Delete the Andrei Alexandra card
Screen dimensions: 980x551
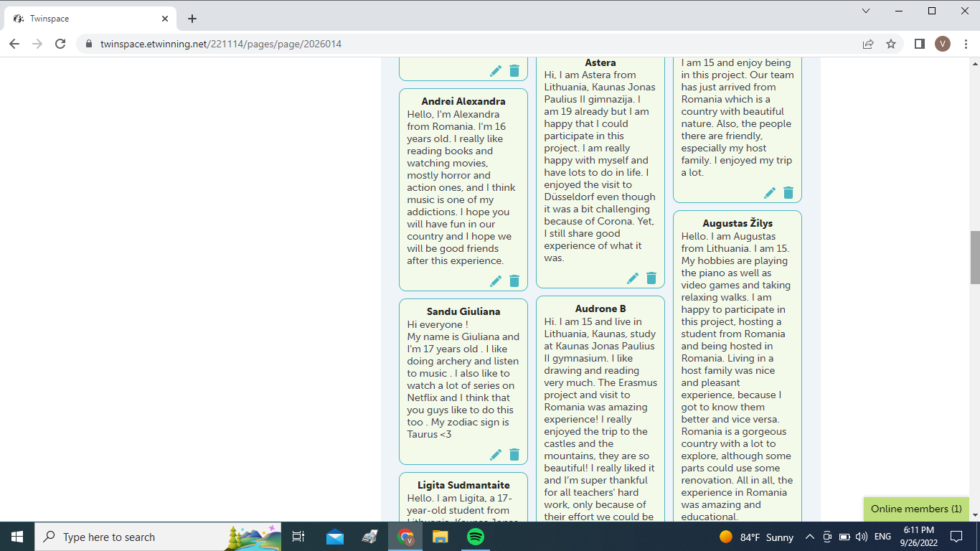[514, 281]
